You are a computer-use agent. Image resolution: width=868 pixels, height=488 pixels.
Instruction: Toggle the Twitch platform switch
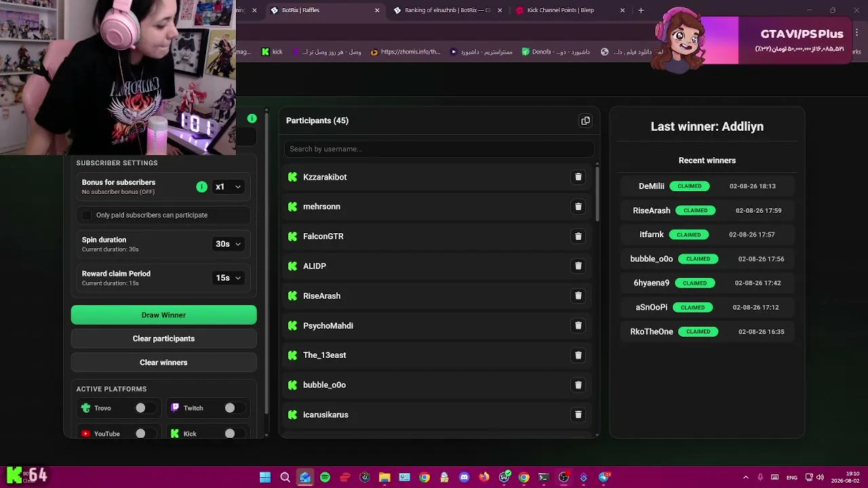point(234,408)
